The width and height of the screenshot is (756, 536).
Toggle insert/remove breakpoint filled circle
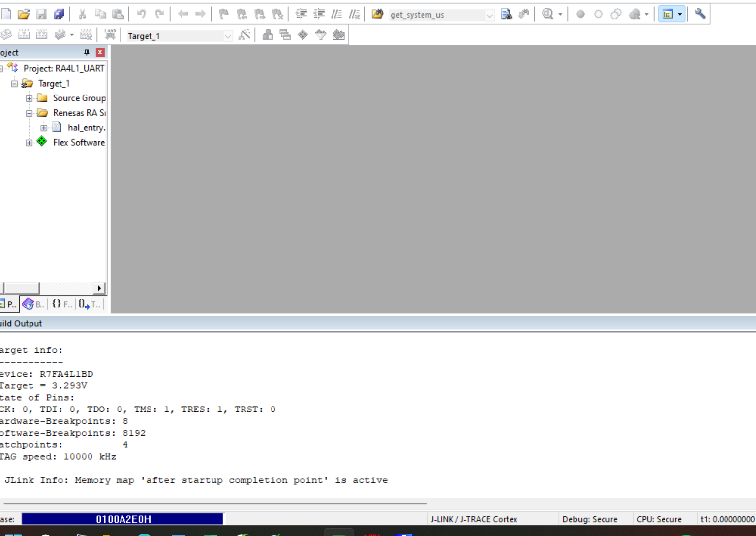580,14
